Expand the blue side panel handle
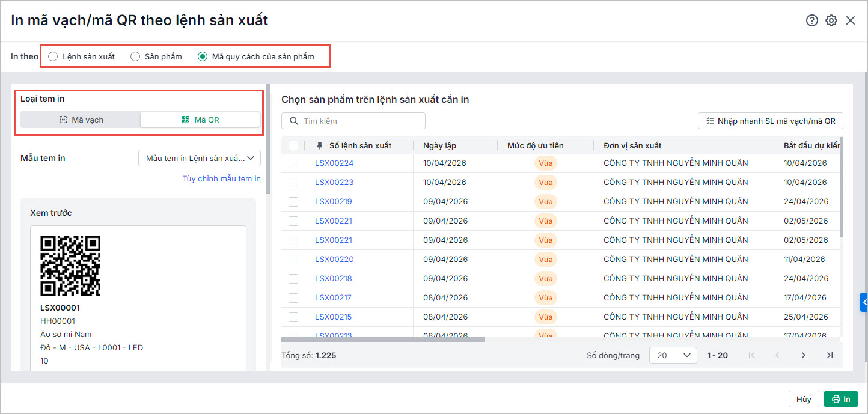The image size is (868, 414). [x=864, y=302]
